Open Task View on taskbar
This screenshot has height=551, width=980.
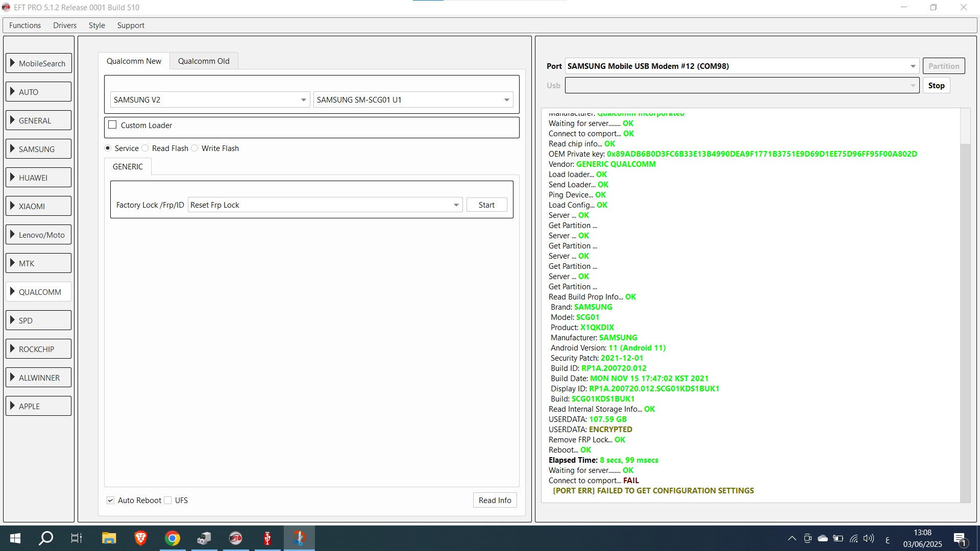click(77, 538)
